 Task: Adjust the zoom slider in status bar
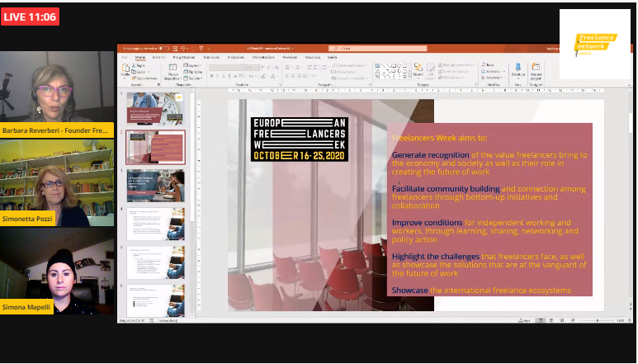point(598,320)
